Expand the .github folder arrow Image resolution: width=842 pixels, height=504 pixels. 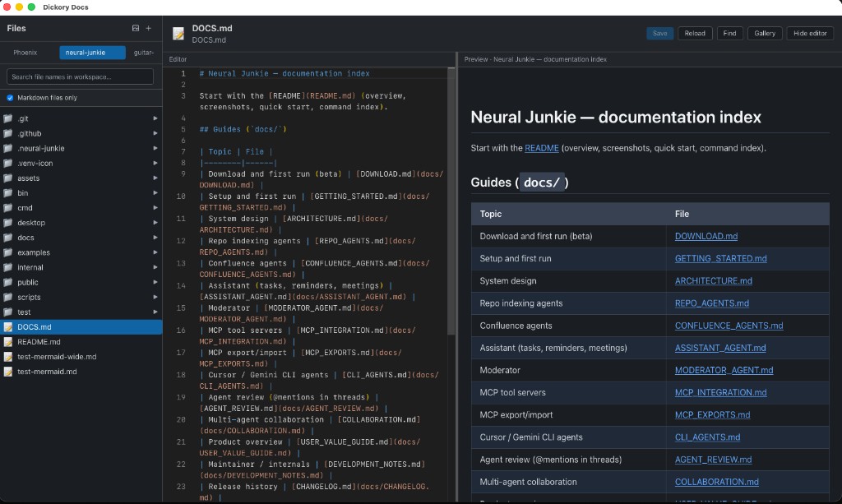tap(155, 134)
